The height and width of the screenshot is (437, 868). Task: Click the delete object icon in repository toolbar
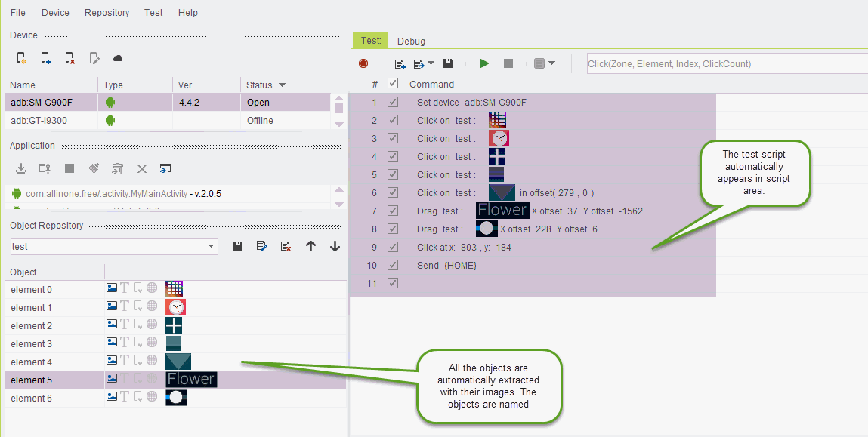[286, 246]
